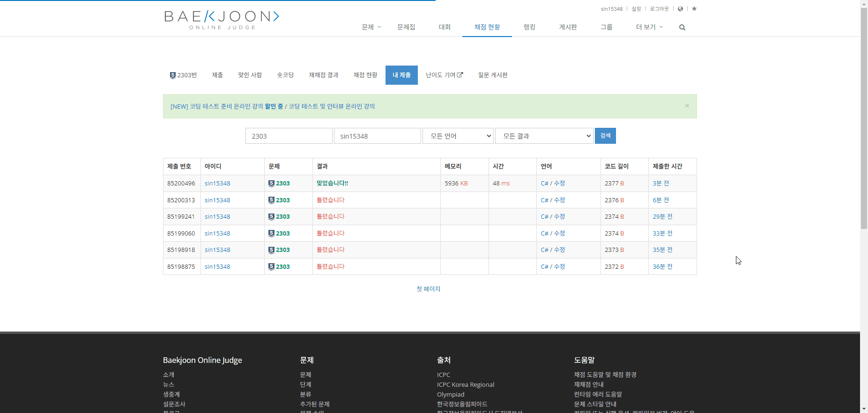Click 맞았습니다!! result in first row
This screenshot has width=868, height=413.
tap(333, 184)
